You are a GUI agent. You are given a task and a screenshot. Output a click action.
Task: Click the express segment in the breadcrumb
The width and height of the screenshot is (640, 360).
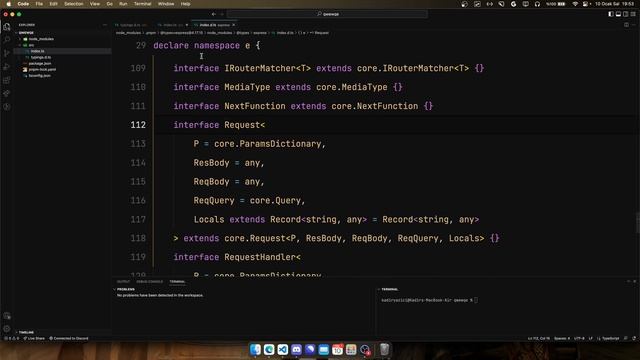point(260,33)
